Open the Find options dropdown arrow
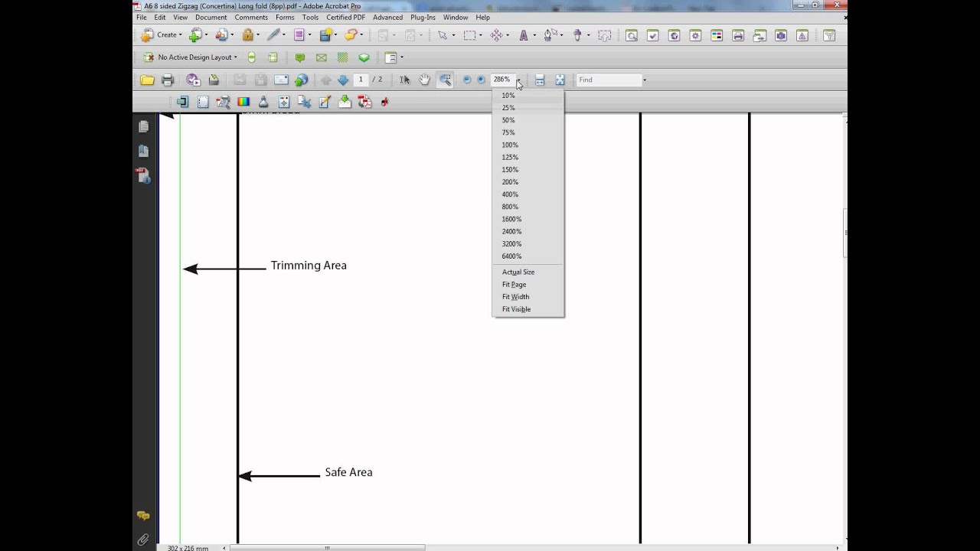The image size is (980, 551). [645, 80]
